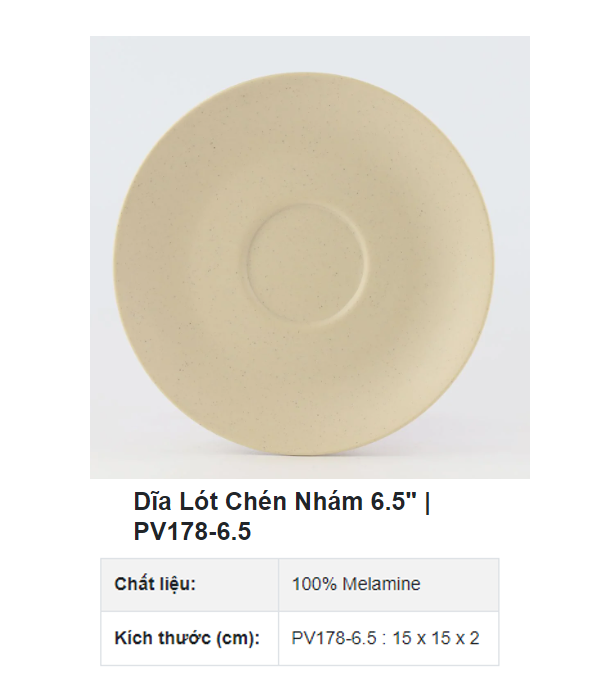Click the PV178-6.5 code in the title
The height and width of the screenshot is (698, 604).
192,532
